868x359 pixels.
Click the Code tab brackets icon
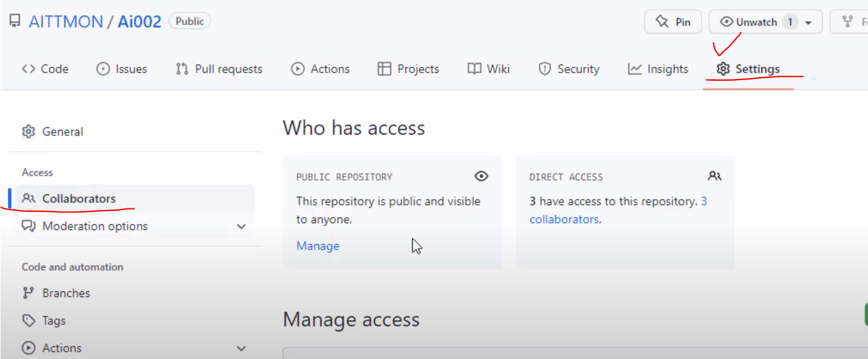tap(28, 69)
